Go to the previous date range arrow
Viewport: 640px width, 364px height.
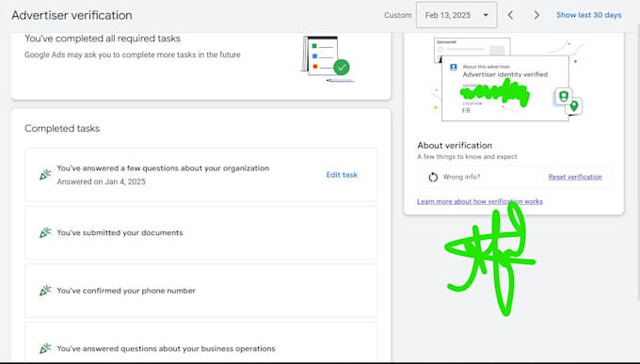[510, 15]
